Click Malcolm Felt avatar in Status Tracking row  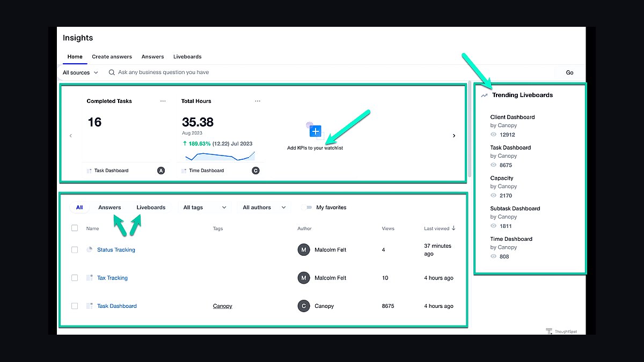(x=304, y=249)
